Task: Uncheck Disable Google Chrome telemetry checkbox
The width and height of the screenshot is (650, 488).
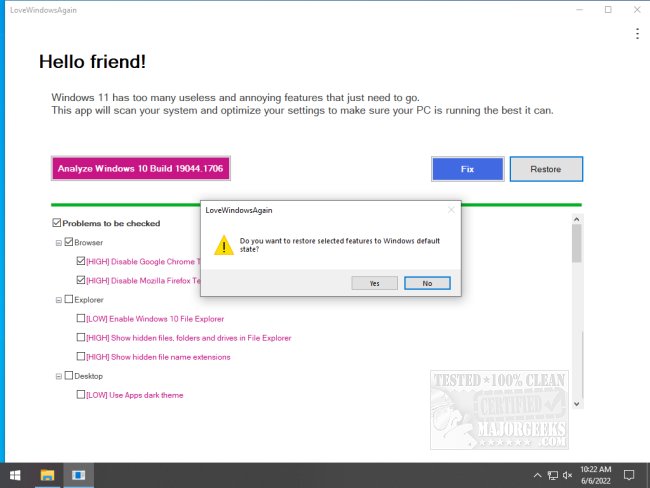Action: pyautogui.click(x=81, y=261)
